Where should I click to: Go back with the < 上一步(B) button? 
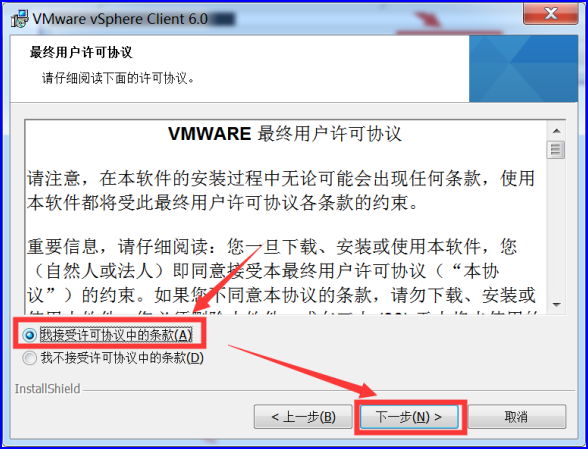click(303, 417)
